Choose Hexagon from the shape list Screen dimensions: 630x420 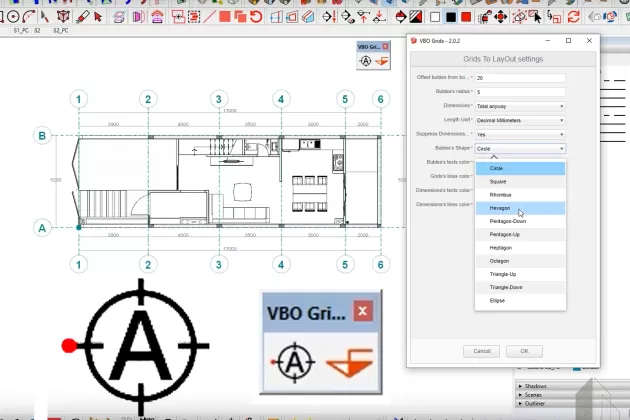(x=520, y=208)
